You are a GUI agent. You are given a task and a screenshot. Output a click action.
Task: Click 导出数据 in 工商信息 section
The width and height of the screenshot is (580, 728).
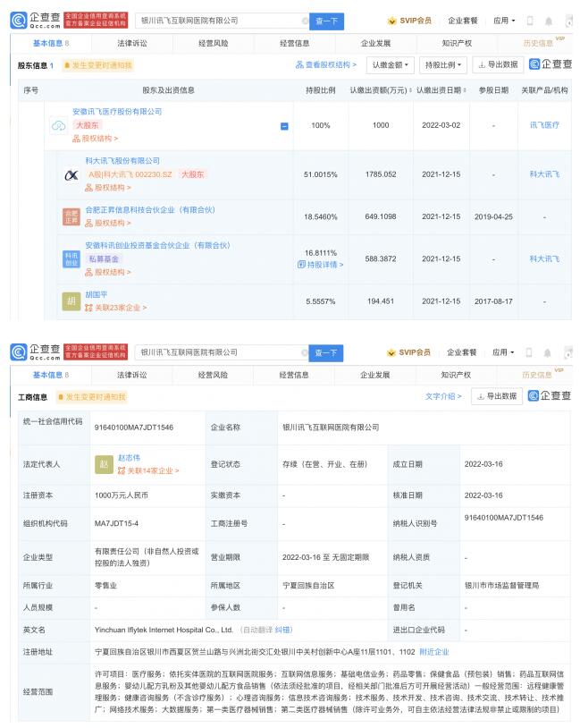tap(497, 396)
